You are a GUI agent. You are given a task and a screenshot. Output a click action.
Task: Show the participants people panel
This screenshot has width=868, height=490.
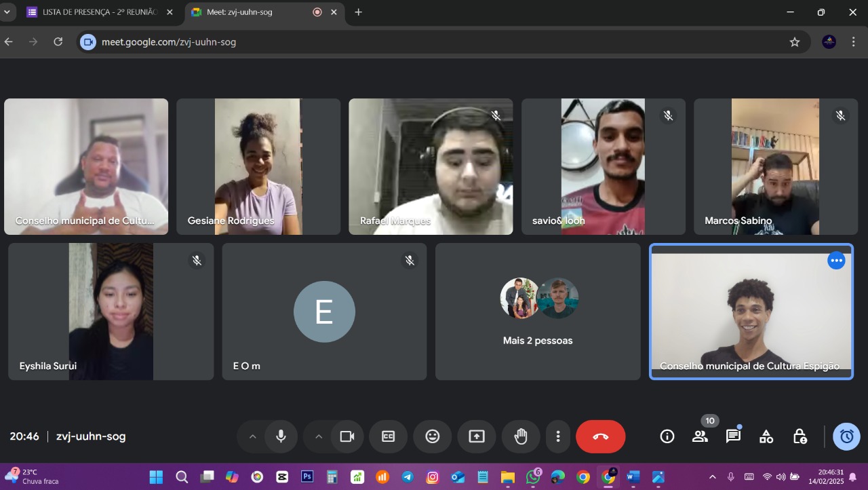700,436
